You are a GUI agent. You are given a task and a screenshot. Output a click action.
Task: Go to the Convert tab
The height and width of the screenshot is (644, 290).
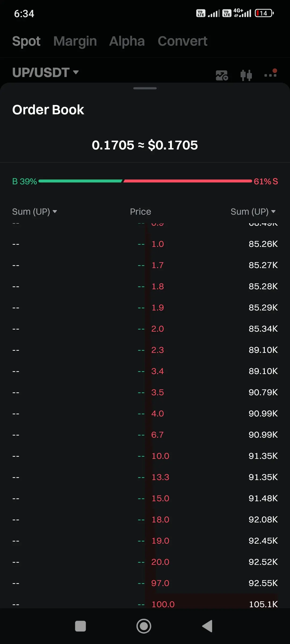click(x=182, y=41)
